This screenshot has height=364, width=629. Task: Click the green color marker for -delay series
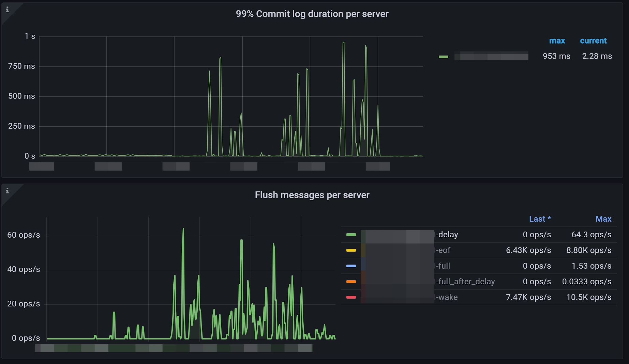coord(351,235)
